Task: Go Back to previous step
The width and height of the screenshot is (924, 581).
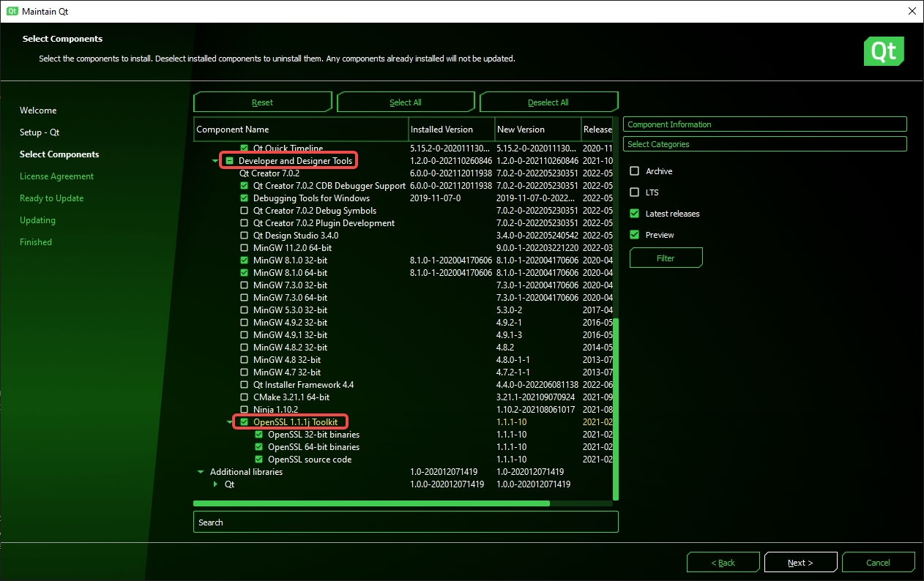Action: point(723,563)
